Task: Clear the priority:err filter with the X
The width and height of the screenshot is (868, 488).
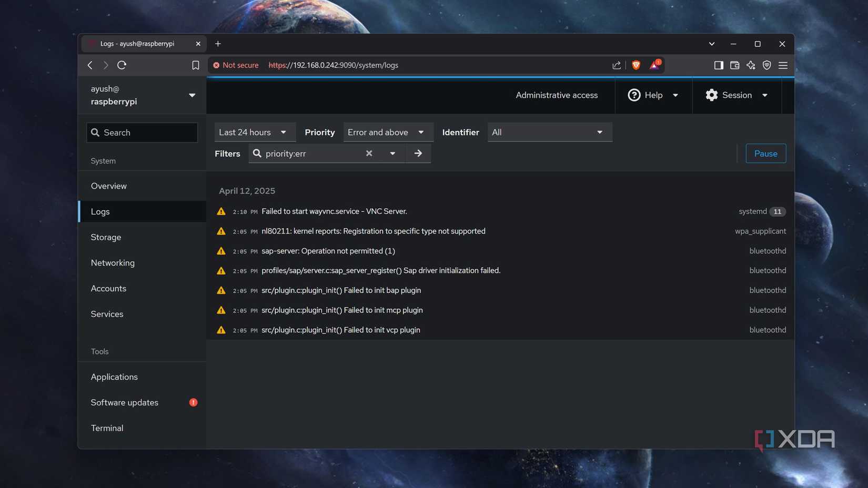Action: (369, 153)
